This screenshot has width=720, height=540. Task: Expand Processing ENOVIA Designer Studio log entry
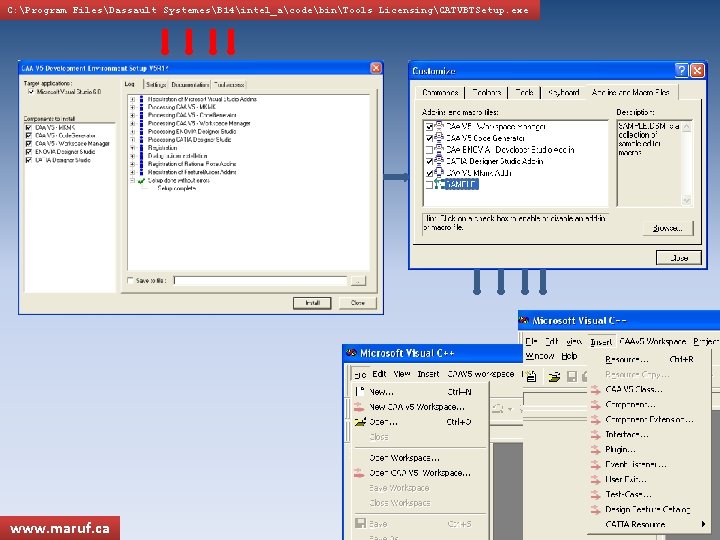click(133, 131)
